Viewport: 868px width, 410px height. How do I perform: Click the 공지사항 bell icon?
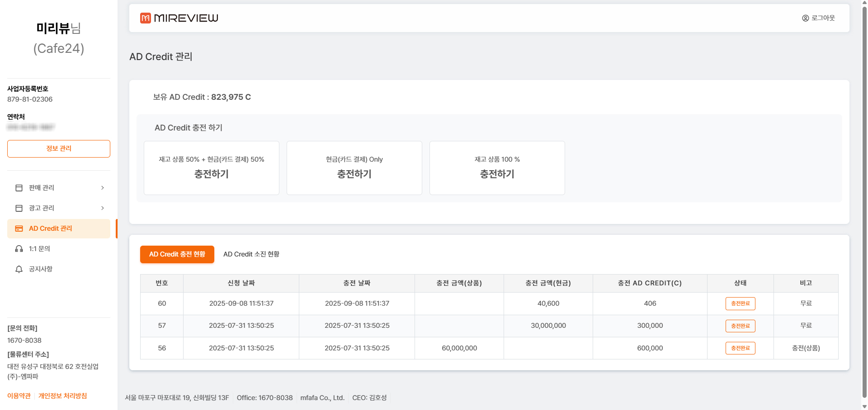click(x=19, y=270)
